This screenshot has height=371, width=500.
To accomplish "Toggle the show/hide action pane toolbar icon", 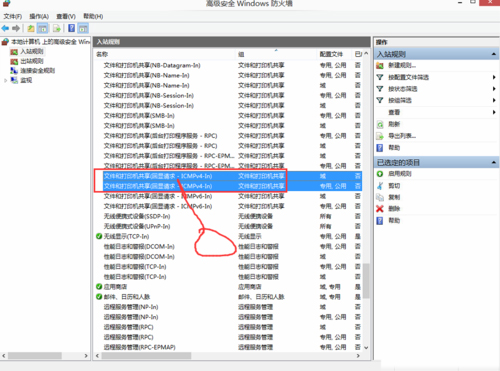I will [x=83, y=28].
